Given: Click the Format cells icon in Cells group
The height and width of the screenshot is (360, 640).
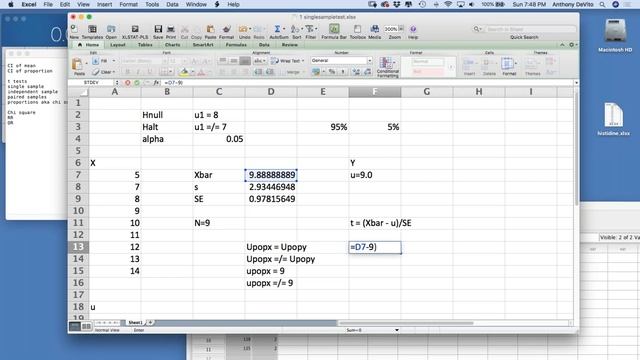Looking at the screenshot, I should 507,64.
